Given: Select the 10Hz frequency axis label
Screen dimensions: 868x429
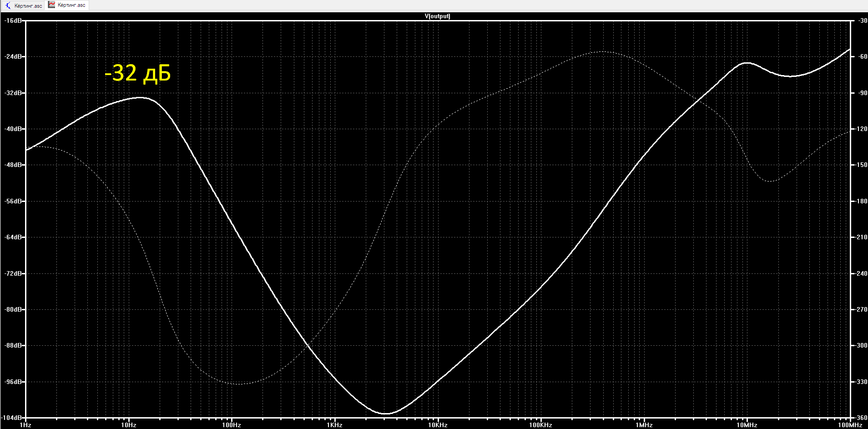Looking at the screenshot, I should click(129, 425).
